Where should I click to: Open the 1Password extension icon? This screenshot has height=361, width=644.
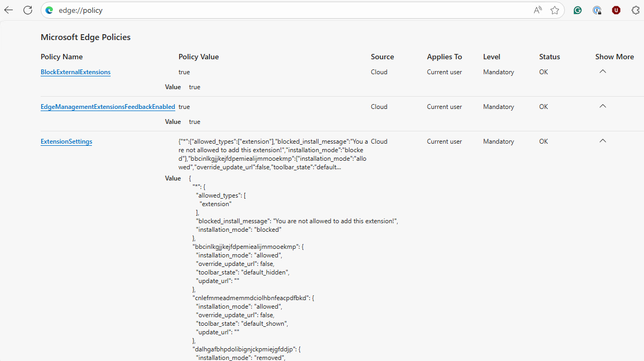(x=597, y=10)
